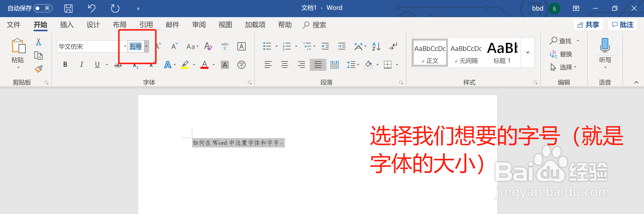Copy selection with the copy icon
The image size is (644, 214).
(38, 55)
